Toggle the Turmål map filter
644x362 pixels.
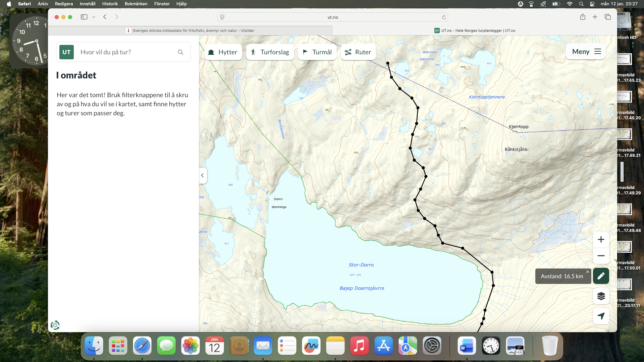coord(317,52)
